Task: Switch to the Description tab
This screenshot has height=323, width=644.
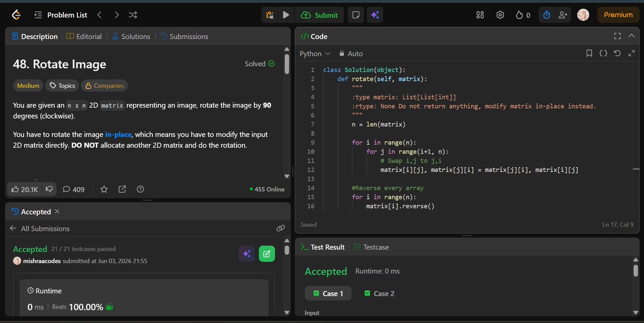Action: [x=34, y=37]
